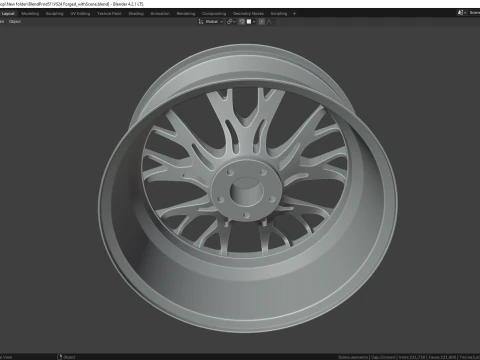This screenshot has width=480, height=360.
Task: Open the transform pivot point dropdown
Action: point(231,22)
